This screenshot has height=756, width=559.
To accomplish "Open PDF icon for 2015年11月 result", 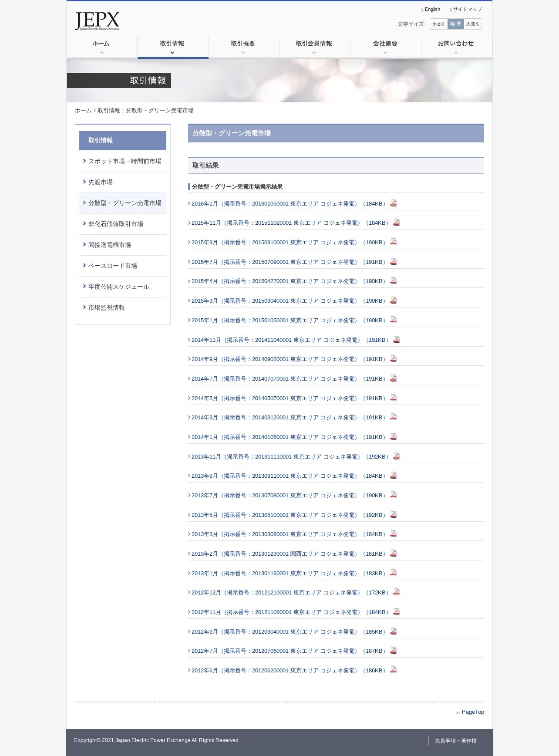I will tap(397, 222).
